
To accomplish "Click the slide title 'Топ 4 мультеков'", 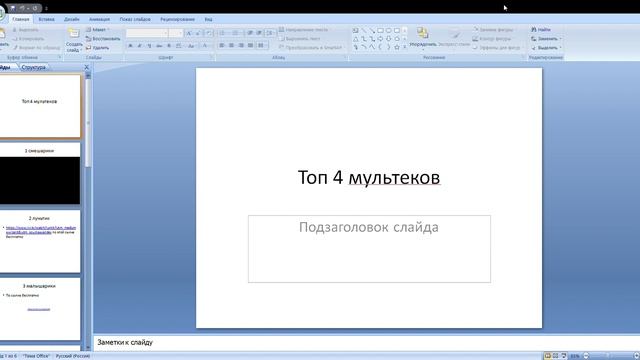I will coord(369,178).
